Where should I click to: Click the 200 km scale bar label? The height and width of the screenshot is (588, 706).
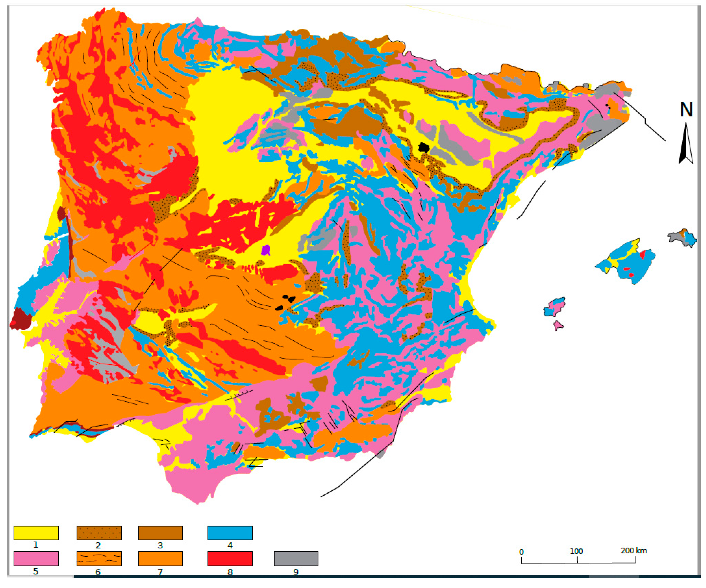[634, 551]
